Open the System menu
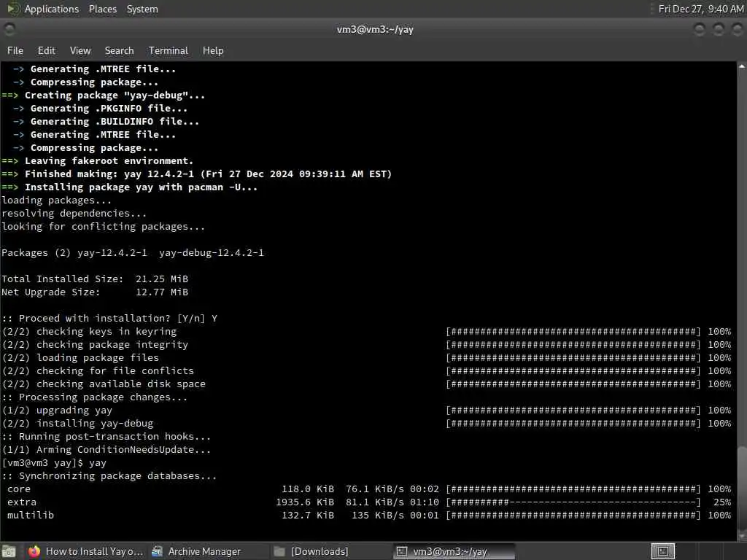Viewport: 747px width, 560px height. 142,9
